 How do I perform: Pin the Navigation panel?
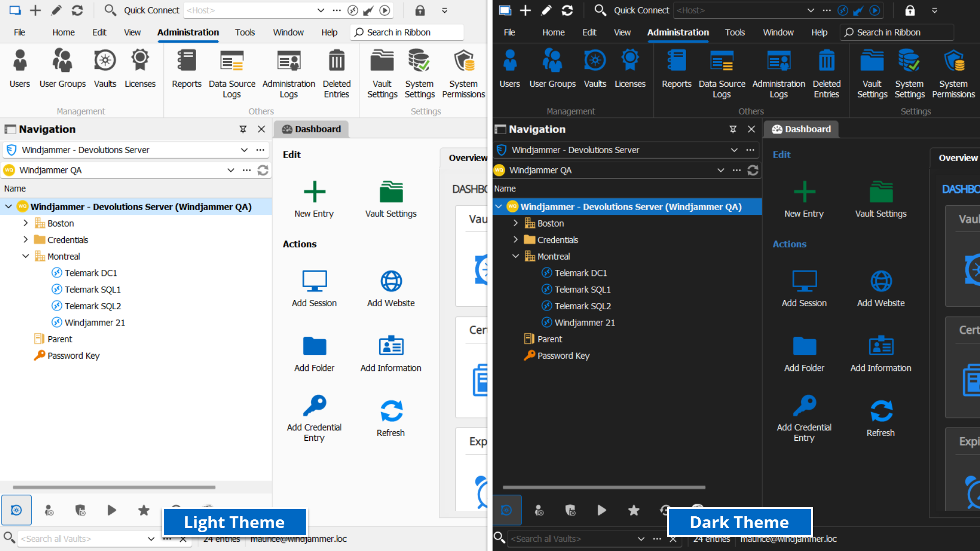coord(243,129)
